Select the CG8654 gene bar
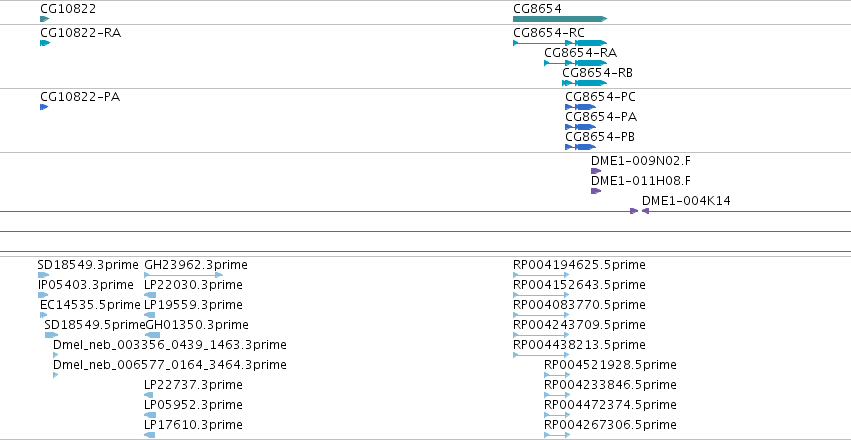The width and height of the screenshot is (851, 440). pyautogui.click(x=560, y=19)
